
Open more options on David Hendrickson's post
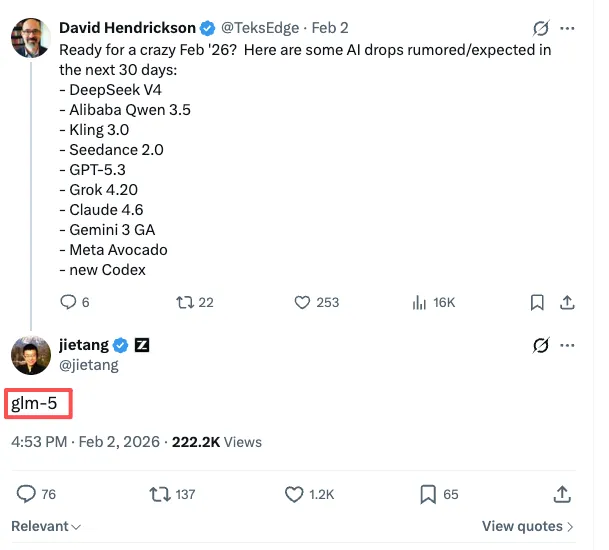pyautogui.click(x=568, y=28)
